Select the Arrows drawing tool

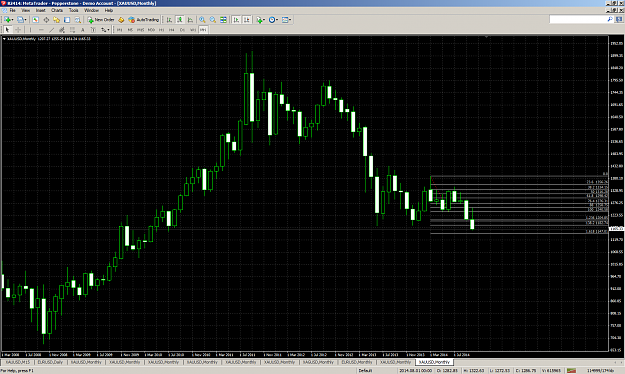(103, 30)
